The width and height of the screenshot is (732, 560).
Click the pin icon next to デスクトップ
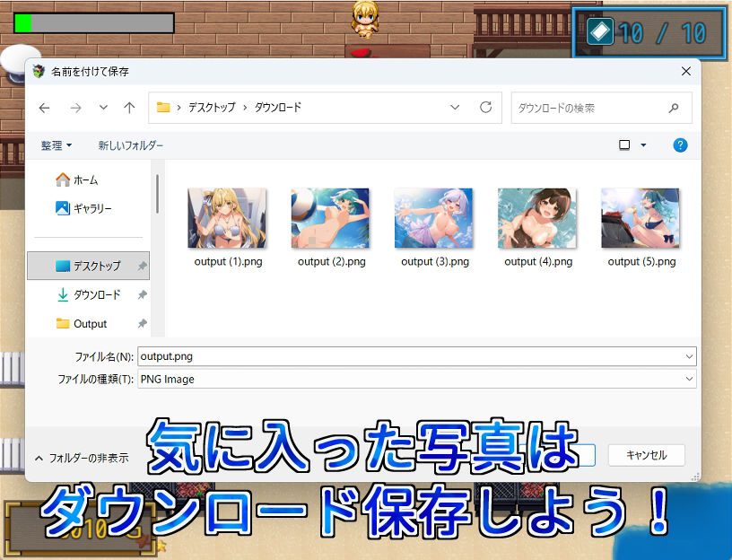point(143,266)
